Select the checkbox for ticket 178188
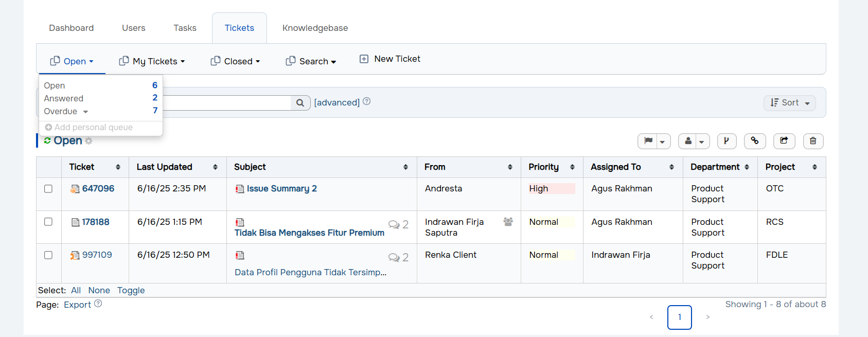This screenshot has width=868, height=337. point(48,222)
